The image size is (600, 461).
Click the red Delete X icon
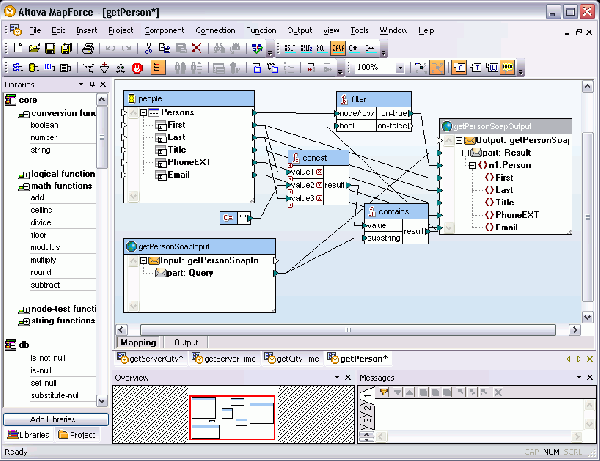(x=196, y=48)
